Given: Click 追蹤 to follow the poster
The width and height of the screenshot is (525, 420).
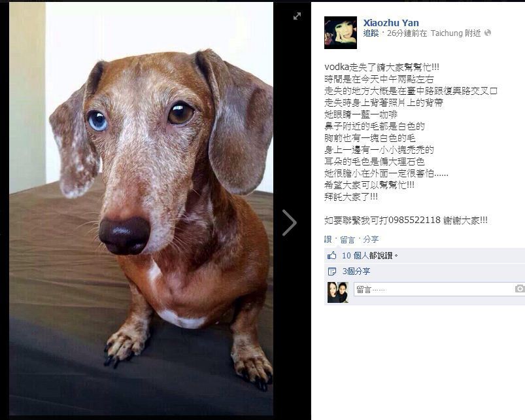Looking at the screenshot, I should click(x=371, y=33).
